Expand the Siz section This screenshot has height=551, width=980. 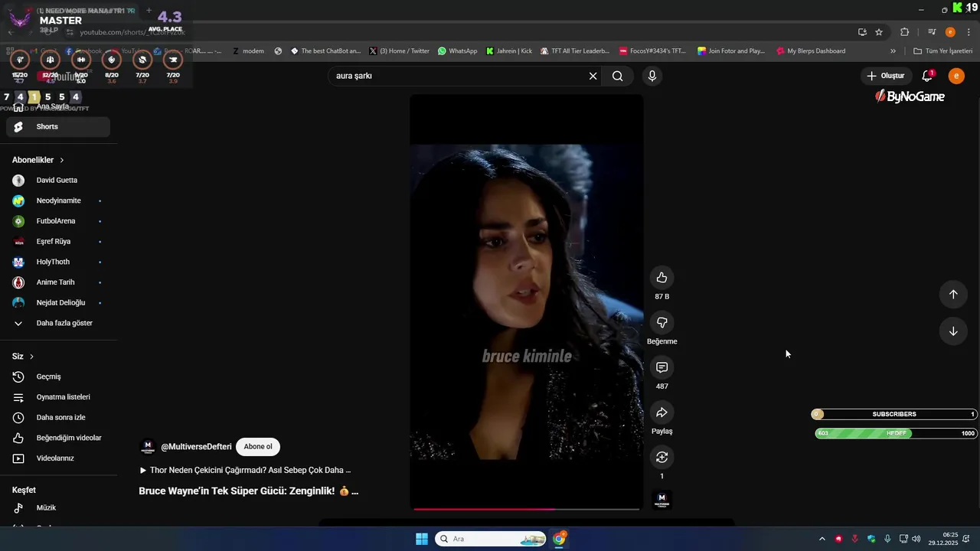(23, 357)
